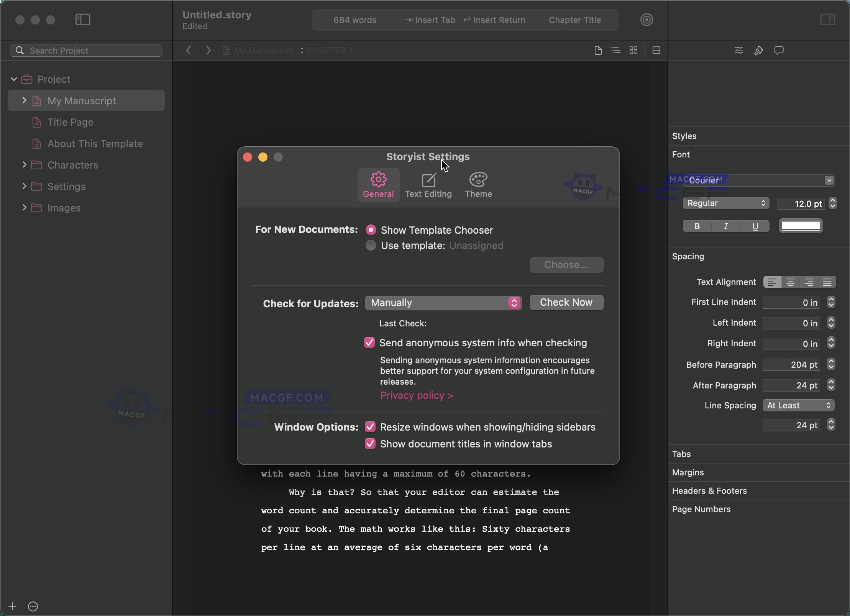Click the white font color swatch
The height and width of the screenshot is (616, 850).
[x=801, y=226]
